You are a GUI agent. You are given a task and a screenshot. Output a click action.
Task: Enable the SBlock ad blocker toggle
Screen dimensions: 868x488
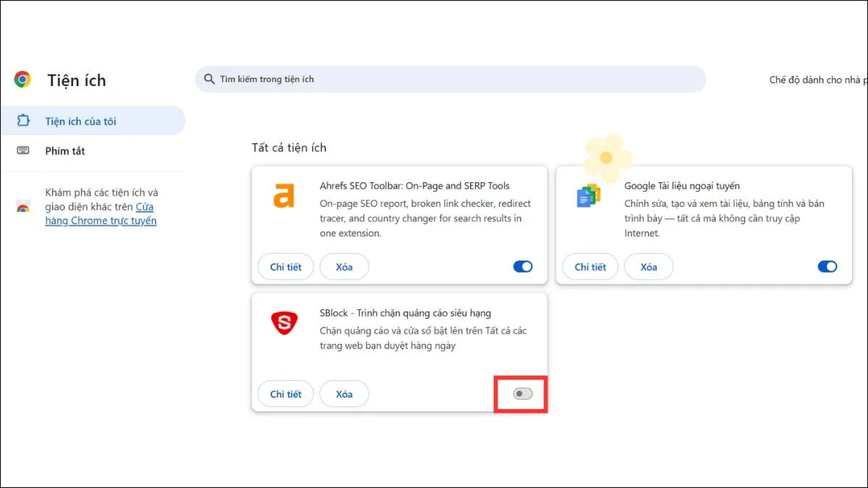point(522,394)
